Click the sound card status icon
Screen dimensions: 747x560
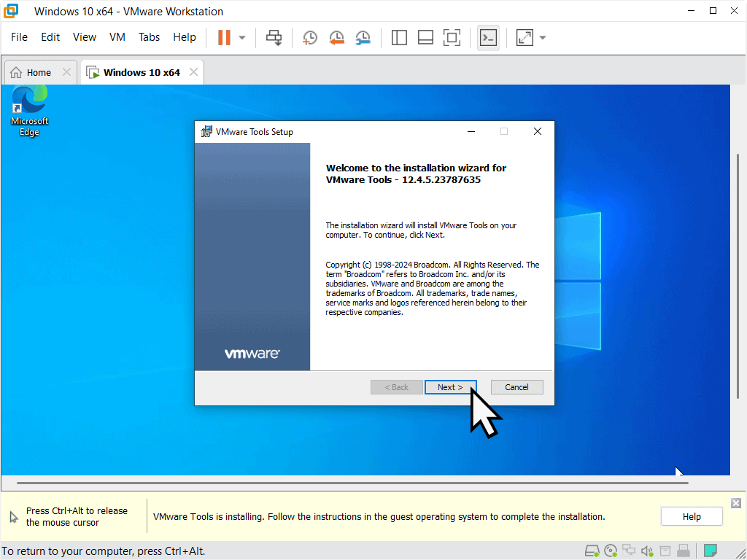tap(646, 551)
